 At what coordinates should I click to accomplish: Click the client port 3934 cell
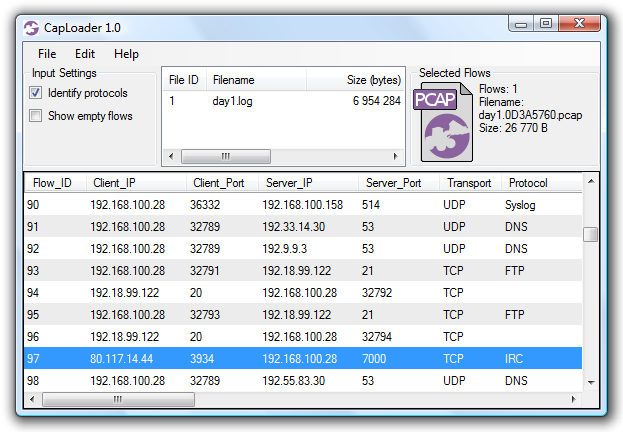click(x=202, y=359)
